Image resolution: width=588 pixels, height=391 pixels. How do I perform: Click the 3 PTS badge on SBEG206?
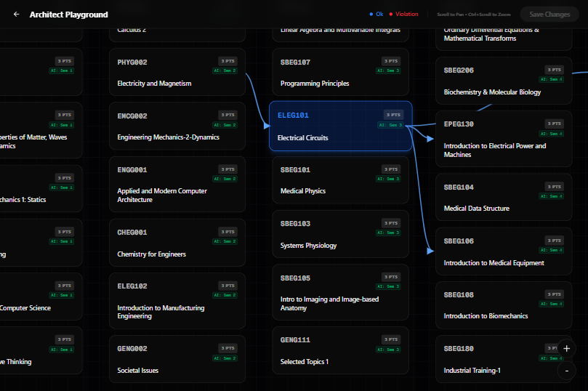tap(555, 70)
